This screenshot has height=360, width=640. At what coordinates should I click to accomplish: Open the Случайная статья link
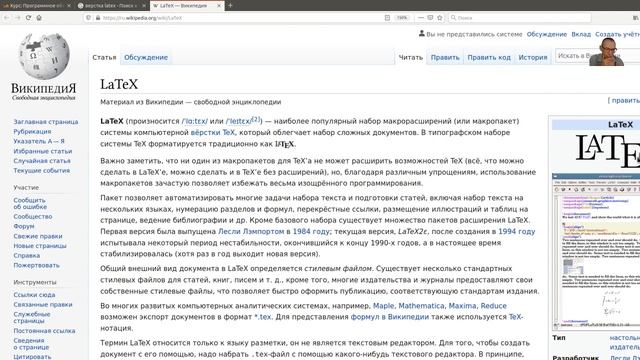tap(42, 161)
